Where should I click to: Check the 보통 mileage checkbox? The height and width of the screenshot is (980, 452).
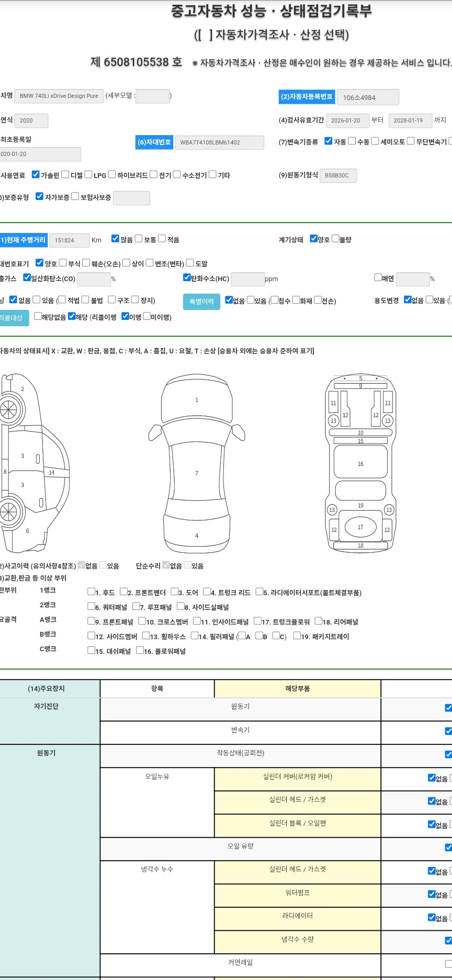pyautogui.click(x=139, y=239)
